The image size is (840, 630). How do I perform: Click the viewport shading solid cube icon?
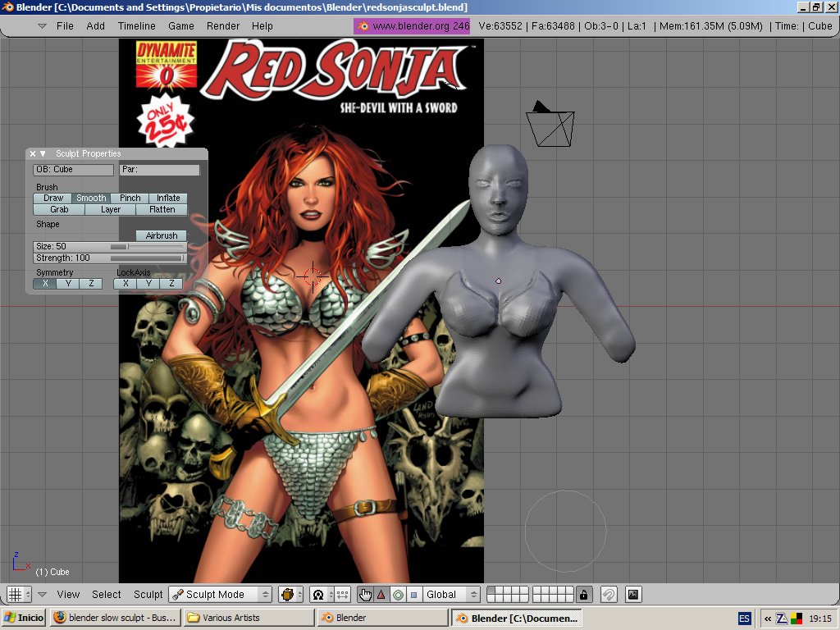point(288,594)
